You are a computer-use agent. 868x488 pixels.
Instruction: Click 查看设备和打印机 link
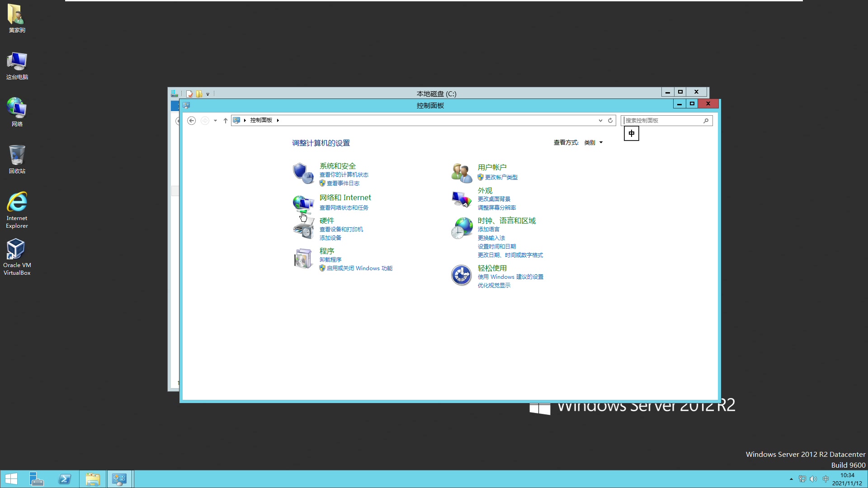coord(341,230)
